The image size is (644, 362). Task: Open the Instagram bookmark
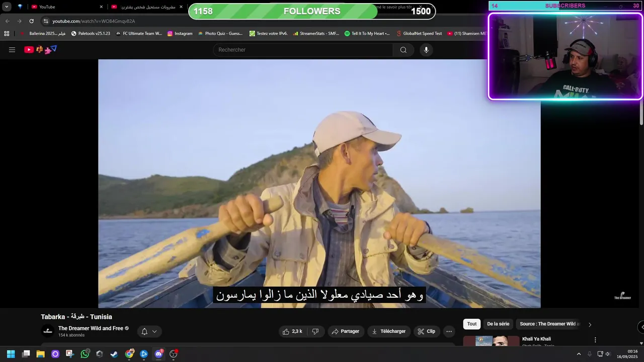[180, 34]
